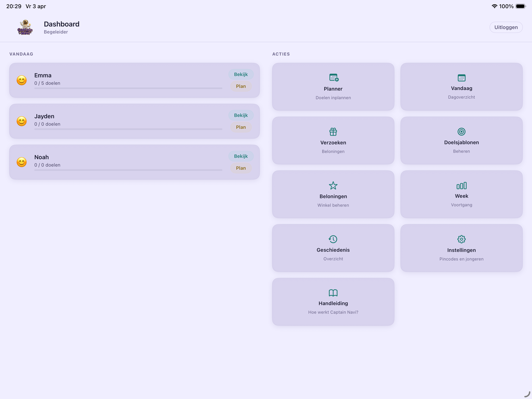Open the Instellingen gear icon
532x399 pixels.
461,239
